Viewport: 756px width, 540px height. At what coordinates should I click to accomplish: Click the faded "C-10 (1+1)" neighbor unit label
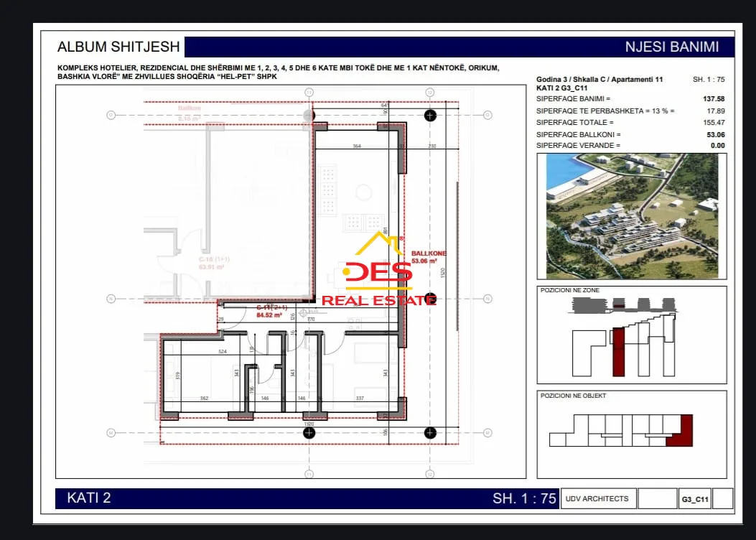tap(214, 259)
